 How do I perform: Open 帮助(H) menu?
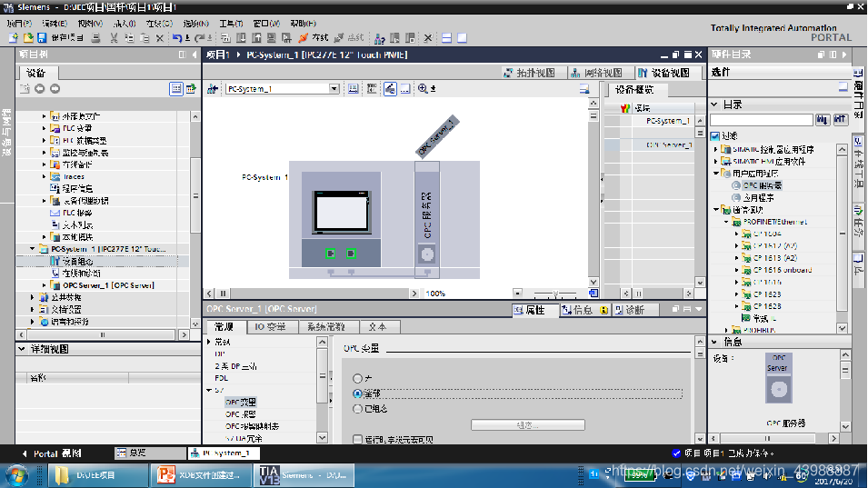[x=303, y=24]
